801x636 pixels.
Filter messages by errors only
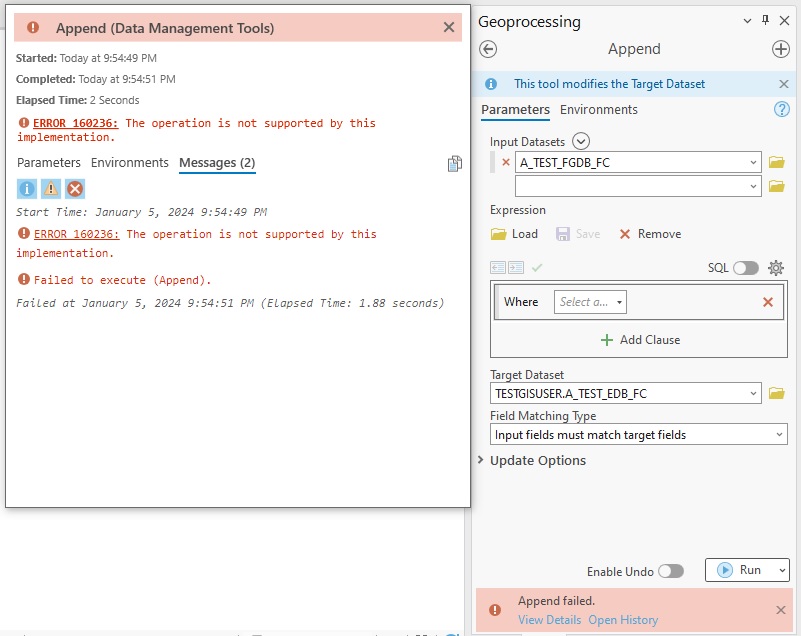(74, 188)
